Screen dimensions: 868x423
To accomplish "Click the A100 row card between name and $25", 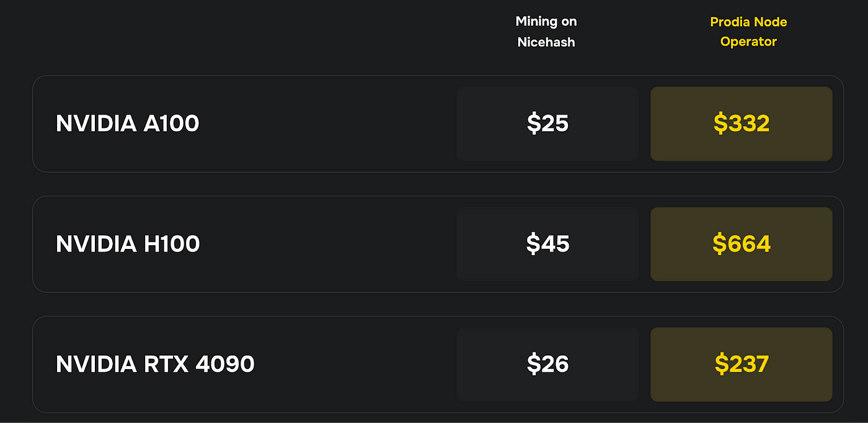I will [329, 124].
